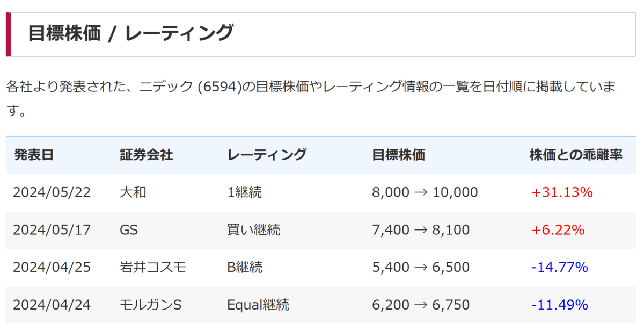This screenshot has height=323, width=644.
Task: Click the -14.77% deviation value
Action: 560,267
